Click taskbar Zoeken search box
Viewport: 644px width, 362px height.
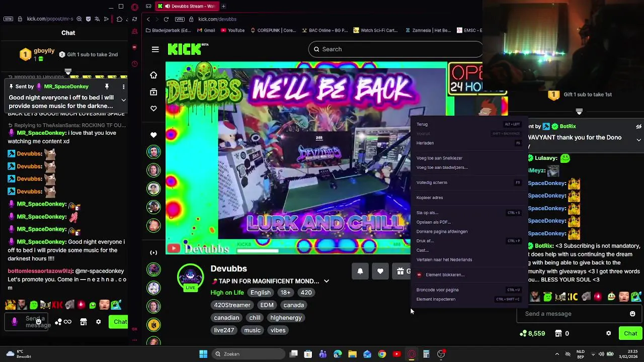[x=249, y=354]
